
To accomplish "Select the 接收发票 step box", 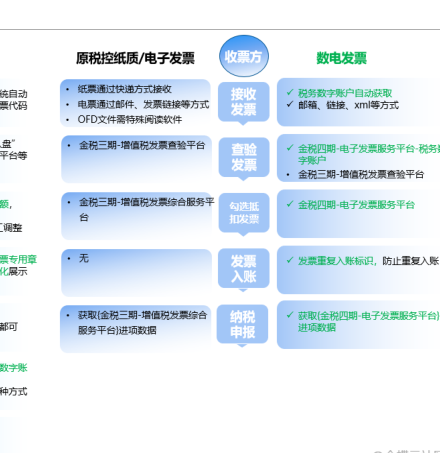I will [244, 102].
